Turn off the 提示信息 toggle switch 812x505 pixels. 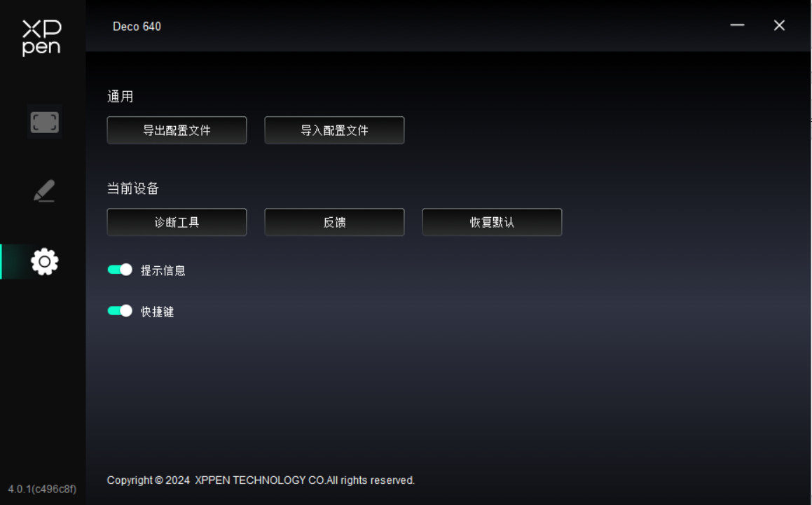120,270
